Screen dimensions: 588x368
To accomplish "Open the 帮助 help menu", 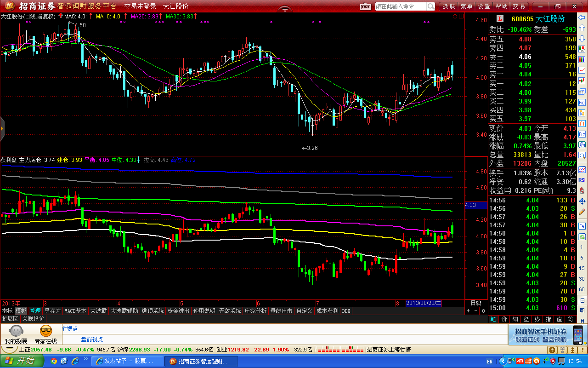I will click(x=501, y=6).
